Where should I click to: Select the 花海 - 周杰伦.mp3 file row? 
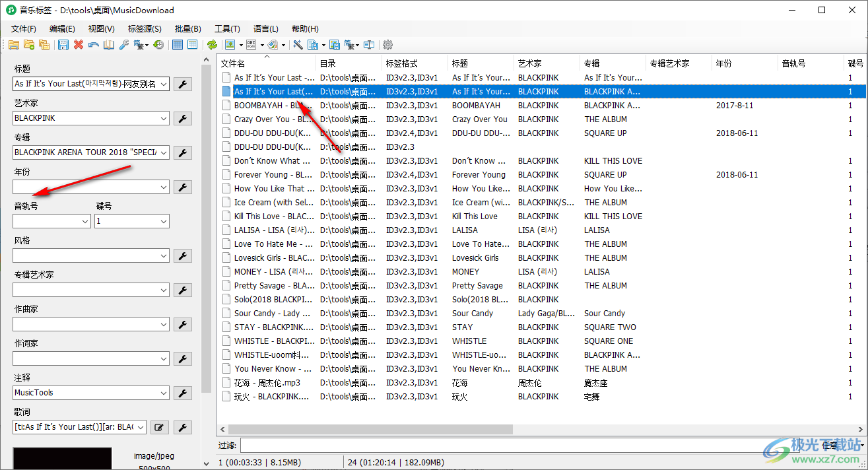pyautogui.click(x=267, y=383)
